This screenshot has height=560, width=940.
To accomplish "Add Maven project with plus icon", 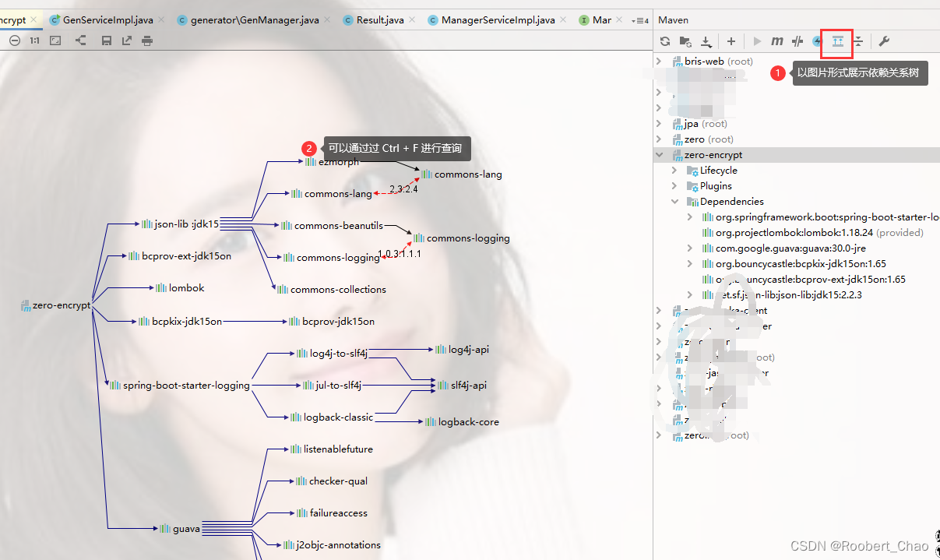I will pos(731,41).
